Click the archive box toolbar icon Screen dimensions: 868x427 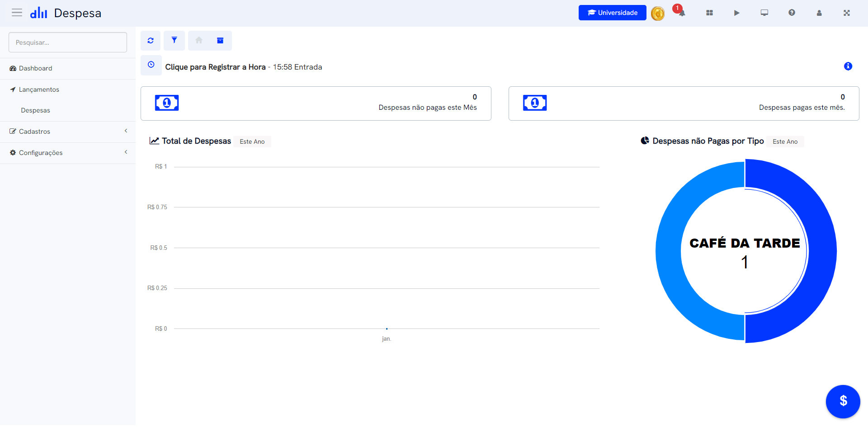click(x=220, y=41)
